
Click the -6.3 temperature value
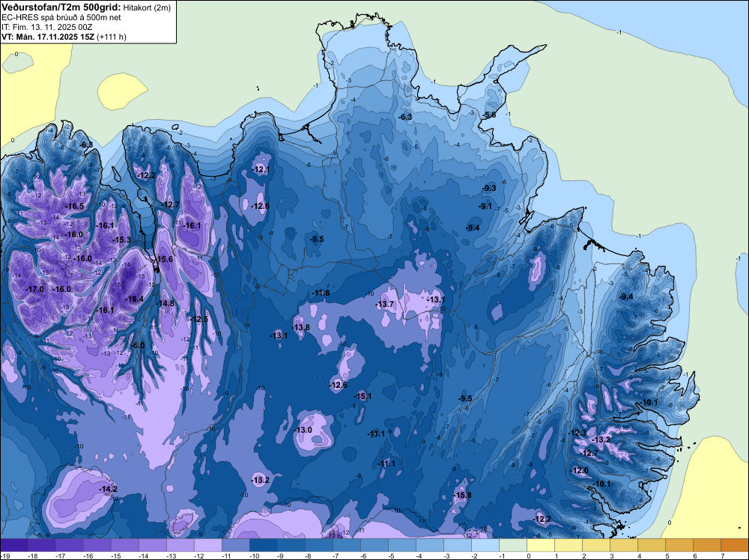pyautogui.click(x=405, y=117)
